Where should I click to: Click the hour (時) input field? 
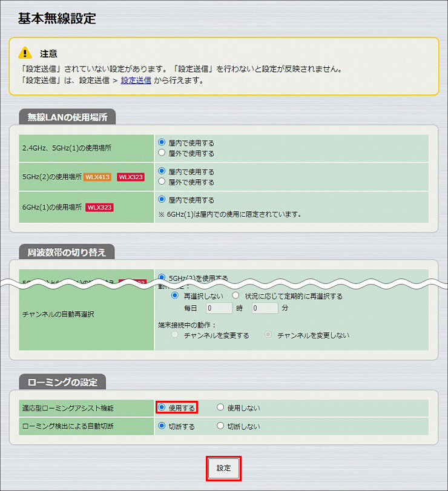coord(219,308)
